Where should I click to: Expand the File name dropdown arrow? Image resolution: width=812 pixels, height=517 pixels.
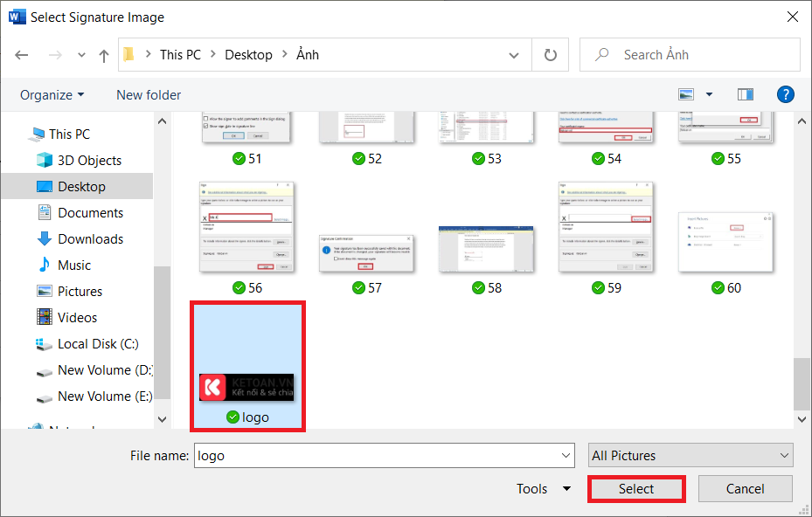coord(565,455)
